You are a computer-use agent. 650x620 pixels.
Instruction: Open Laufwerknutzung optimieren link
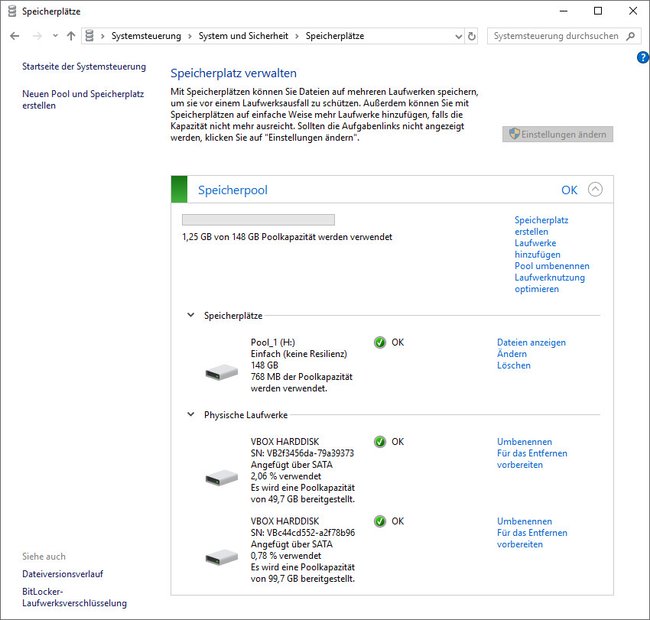(x=550, y=283)
